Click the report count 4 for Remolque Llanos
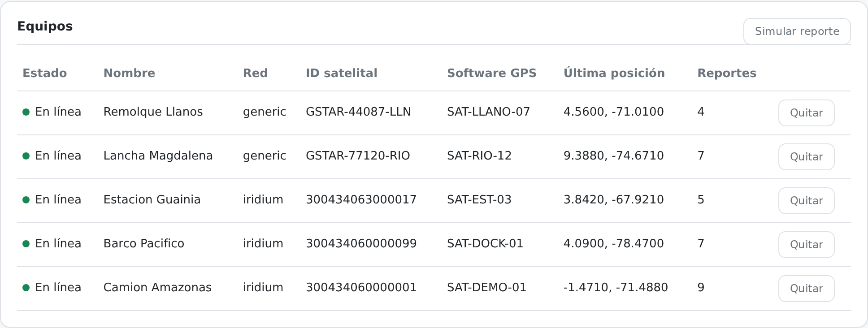 pyautogui.click(x=701, y=112)
